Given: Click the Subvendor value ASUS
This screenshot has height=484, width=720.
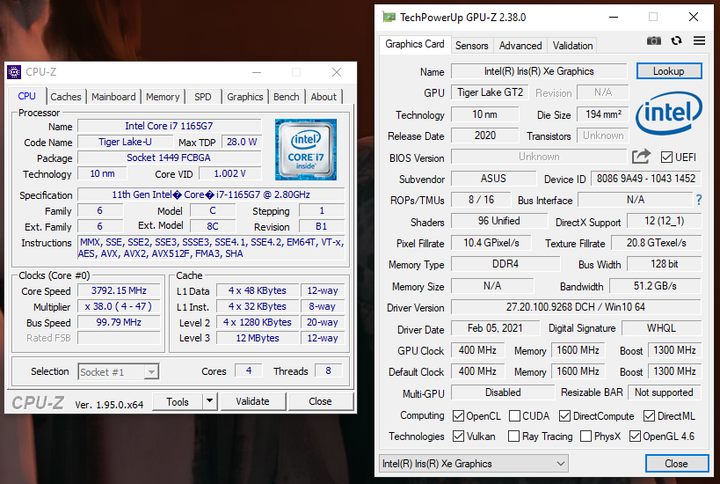Looking at the screenshot, I should click(x=493, y=179).
